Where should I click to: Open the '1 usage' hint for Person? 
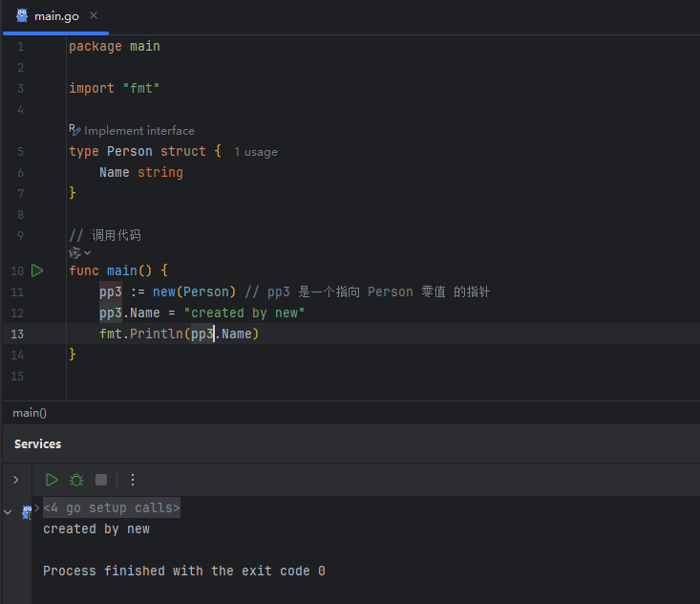pos(256,152)
